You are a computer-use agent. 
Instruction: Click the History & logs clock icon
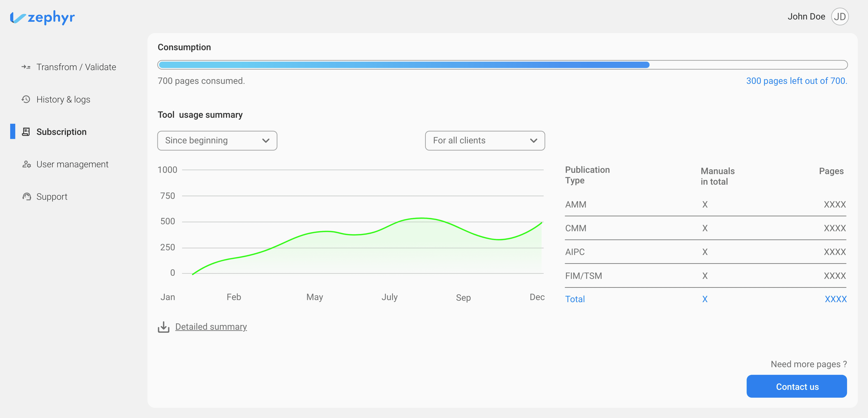coord(26,99)
